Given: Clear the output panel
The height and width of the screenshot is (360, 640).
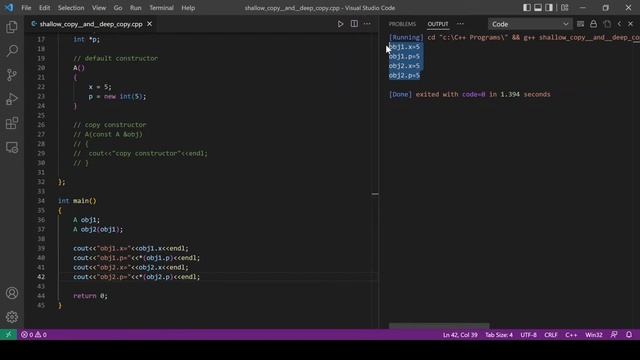Looking at the screenshot, I should (x=580, y=24).
